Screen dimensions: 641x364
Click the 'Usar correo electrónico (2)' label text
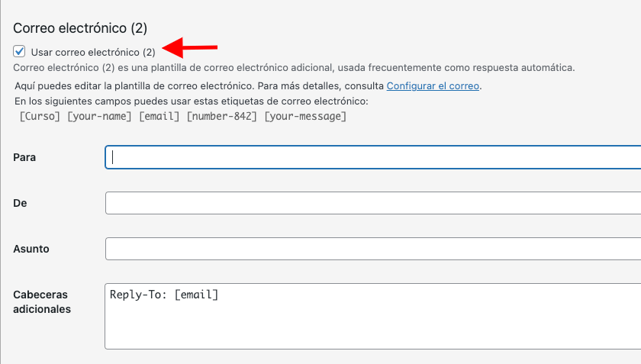pos(93,53)
